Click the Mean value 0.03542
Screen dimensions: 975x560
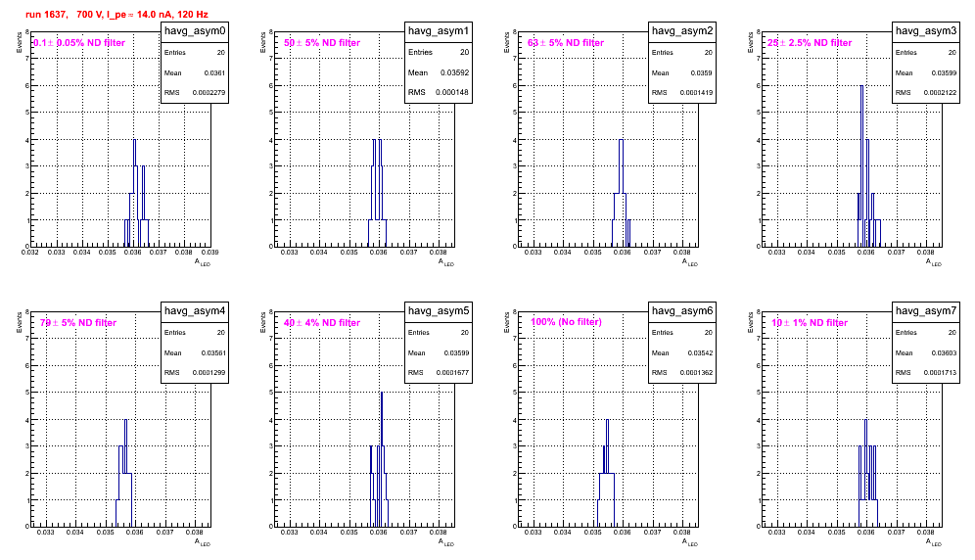700,352
